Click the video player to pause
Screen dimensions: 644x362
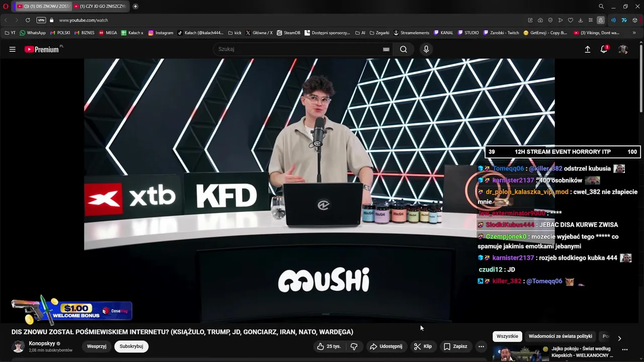(319, 190)
